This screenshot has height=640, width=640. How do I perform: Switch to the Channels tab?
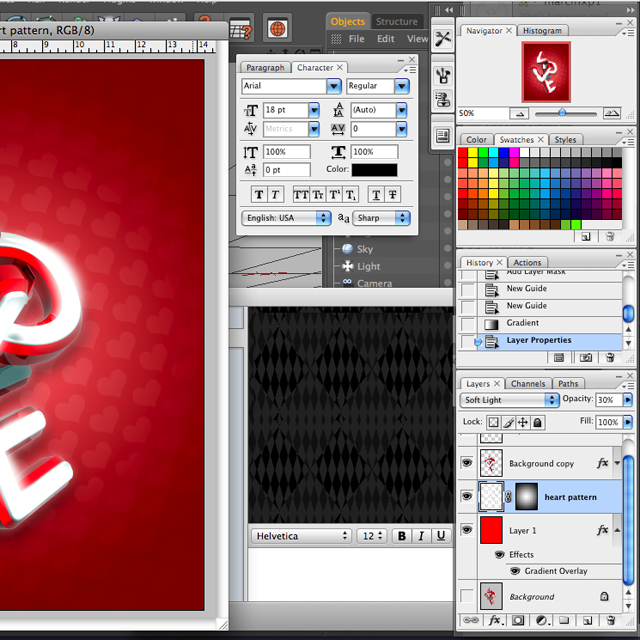528,384
